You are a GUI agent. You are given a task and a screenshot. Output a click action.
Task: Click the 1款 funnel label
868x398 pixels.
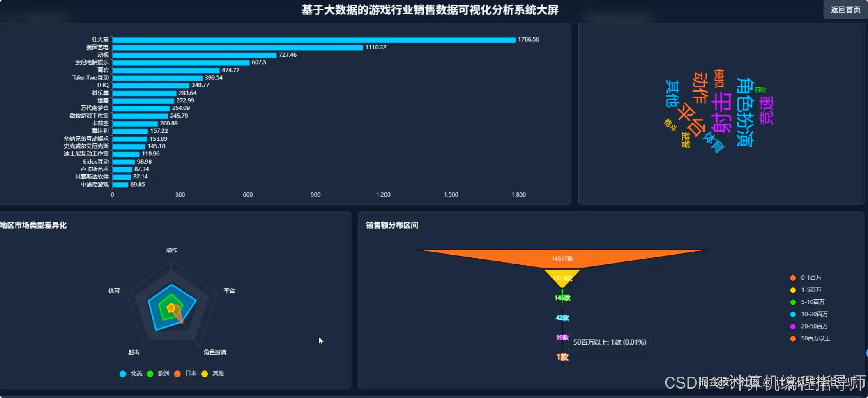click(562, 357)
